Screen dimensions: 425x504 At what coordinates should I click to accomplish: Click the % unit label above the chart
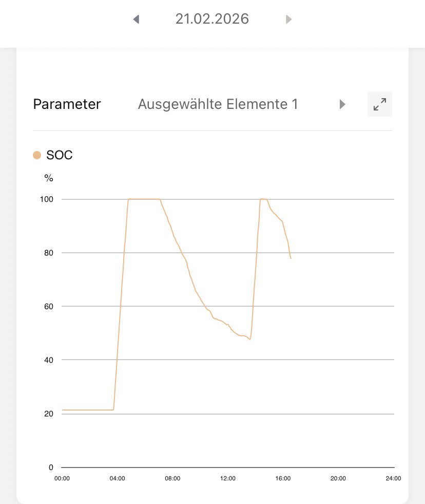[x=49, y=178]
